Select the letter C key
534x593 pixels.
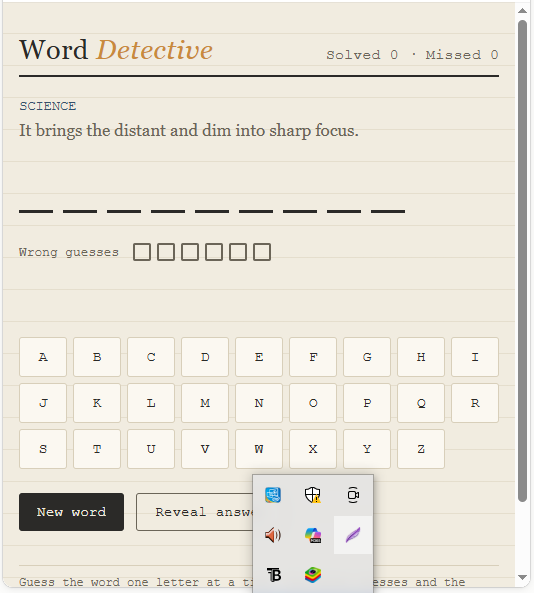click(151, 357)
